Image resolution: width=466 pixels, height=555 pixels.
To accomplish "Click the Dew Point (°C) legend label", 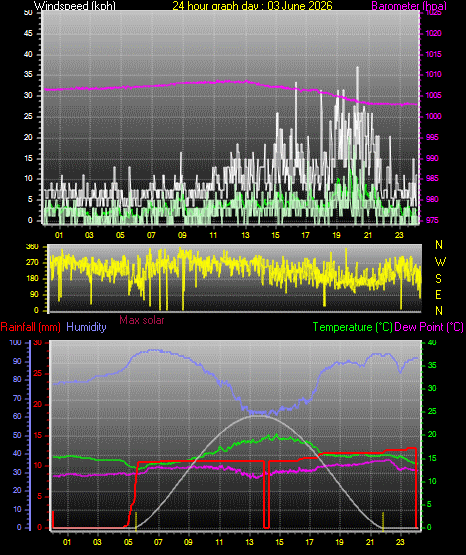I will [429, 327].
